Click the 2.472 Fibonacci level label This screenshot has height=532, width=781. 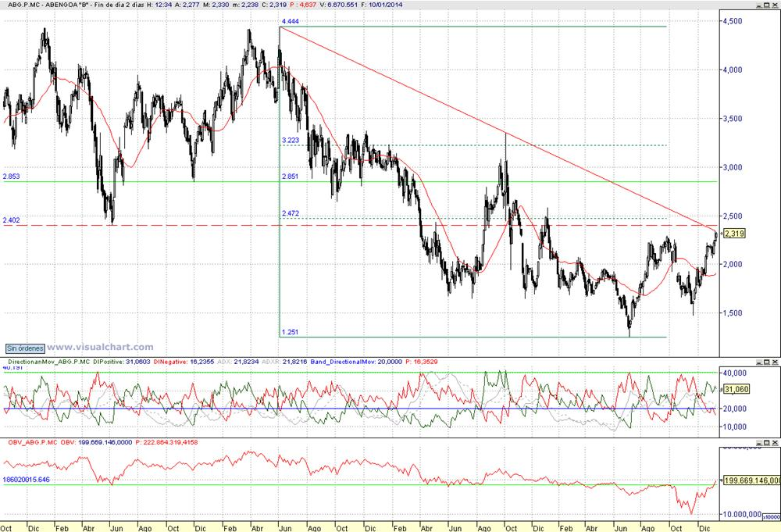(x=291, y=213)
